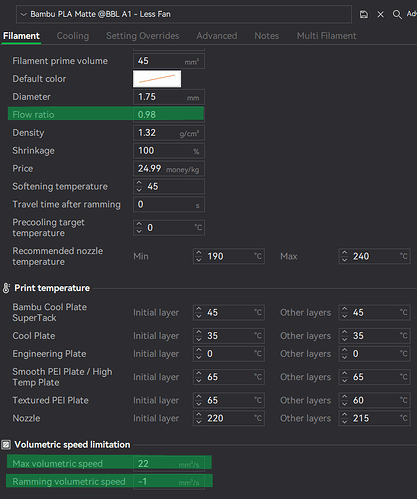Screen dimensions: 417x499
Task: Edit the Max volumetric speed field
Action: pos(169,463)
